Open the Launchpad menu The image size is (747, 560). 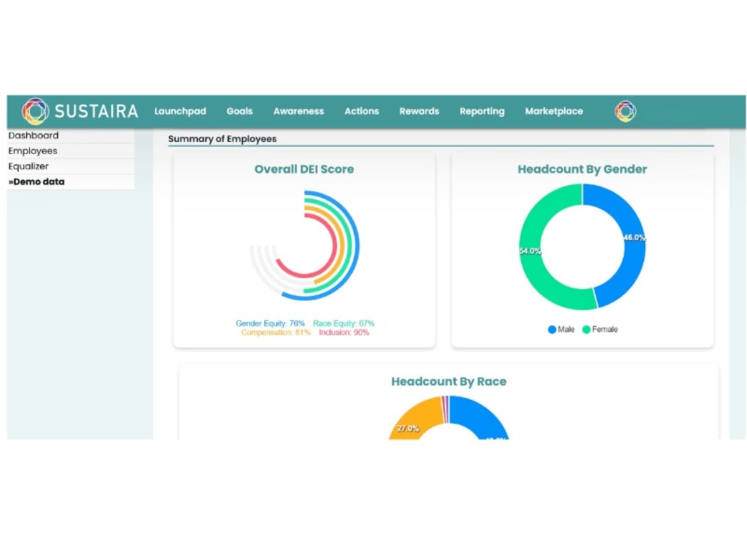coord(180,111)
